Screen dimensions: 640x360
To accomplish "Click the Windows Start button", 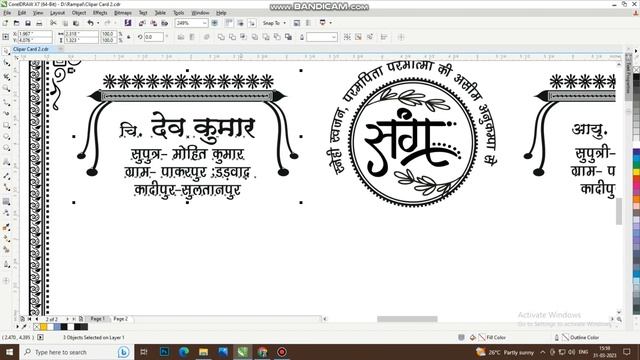I will [x=9, y=352].
